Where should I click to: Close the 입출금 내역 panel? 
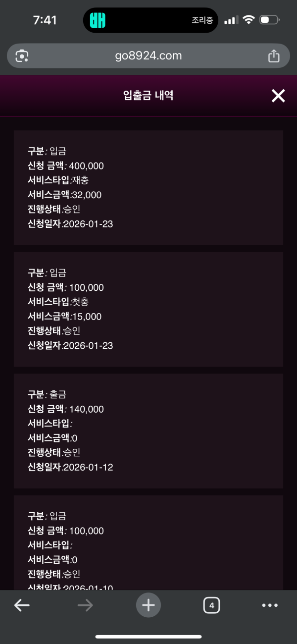(278, 96)
